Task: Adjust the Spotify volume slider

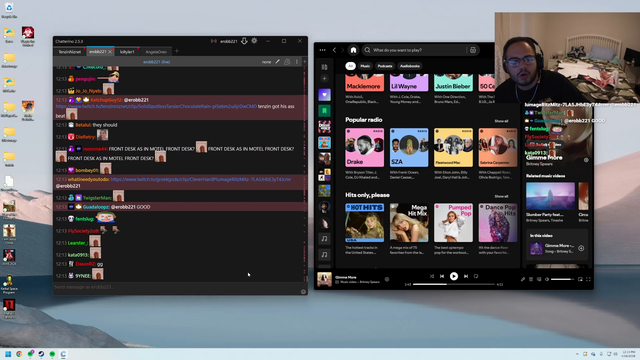Action: point(562,280)
